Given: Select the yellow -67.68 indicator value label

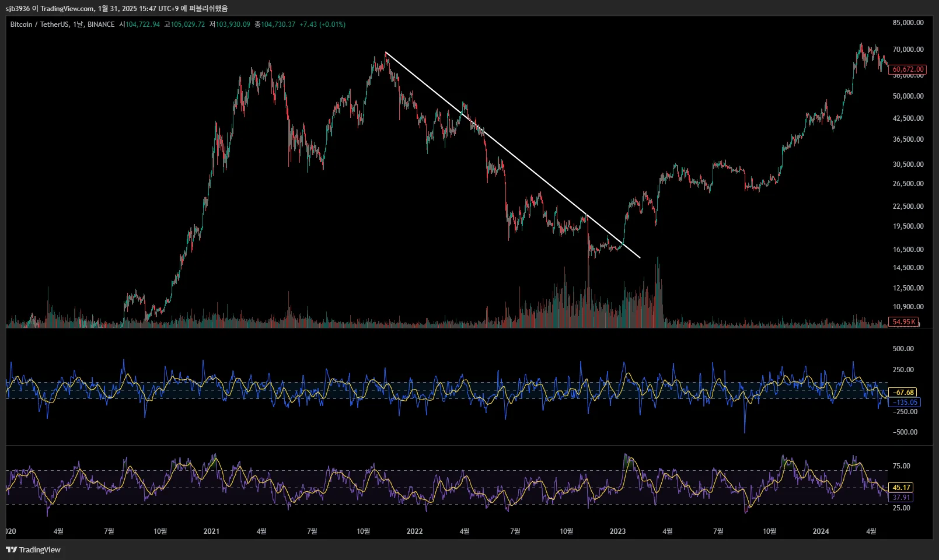Looking at the screenshot, I should [902, 393].
